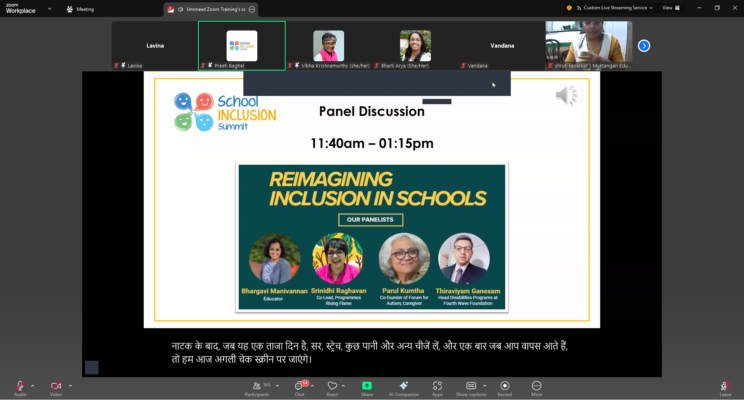Click the small gray square beside captions
This screenshot has width=744, height=400.
[x=92, y=367]
